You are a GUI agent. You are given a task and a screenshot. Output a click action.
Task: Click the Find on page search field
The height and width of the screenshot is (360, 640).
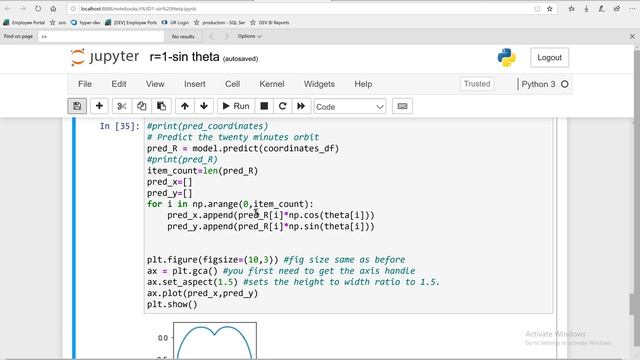pyautogui.click(x=101, y=36)
